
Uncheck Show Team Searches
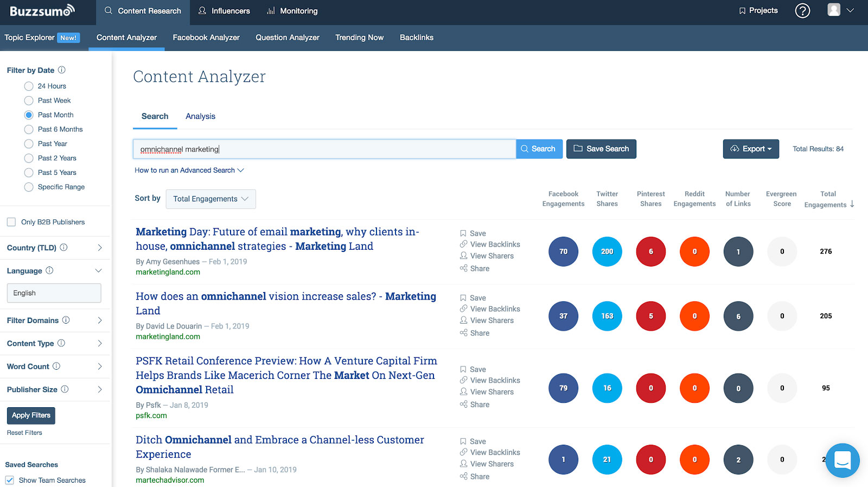click(x=10, y=480)
